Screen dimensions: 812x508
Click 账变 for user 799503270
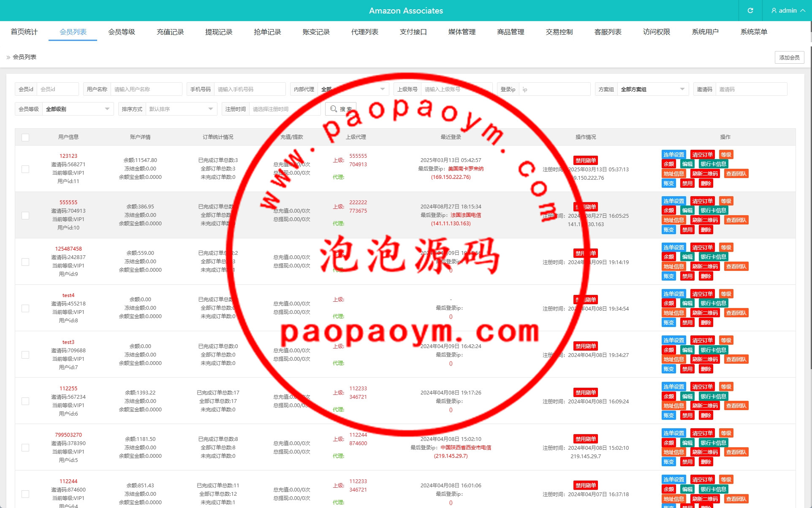(668, 462)
